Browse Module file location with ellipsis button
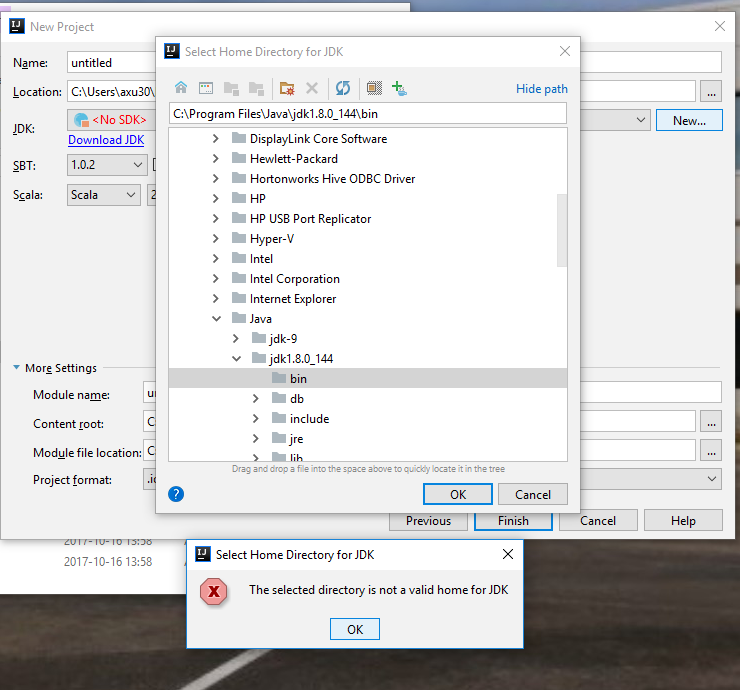 711,450
